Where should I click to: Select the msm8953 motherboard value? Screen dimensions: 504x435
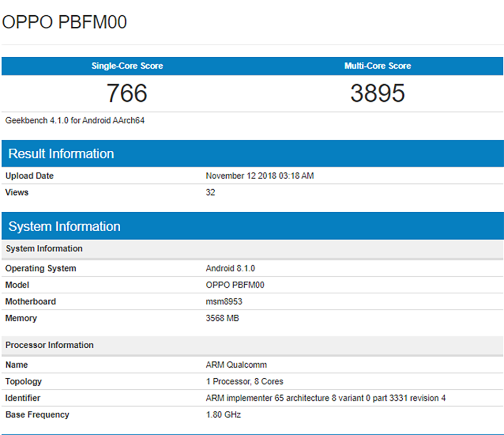pyautogui.click(x=224, y=302)
